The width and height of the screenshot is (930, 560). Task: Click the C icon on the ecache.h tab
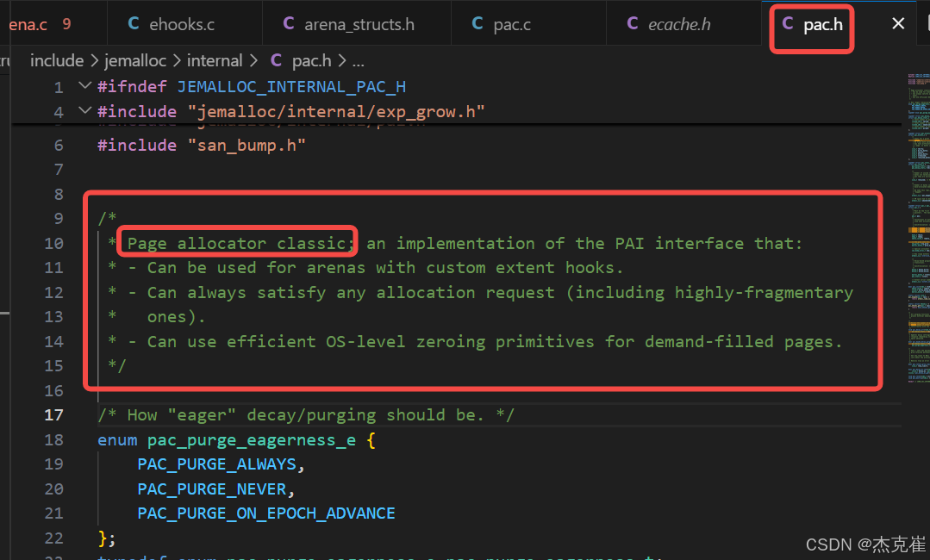(x=633, y=23)
